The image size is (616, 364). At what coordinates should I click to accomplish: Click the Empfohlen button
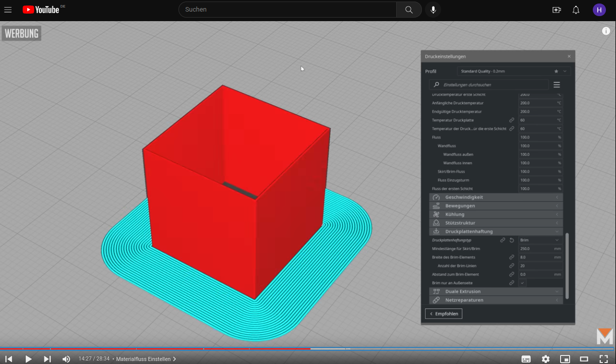tap(444, 314)
